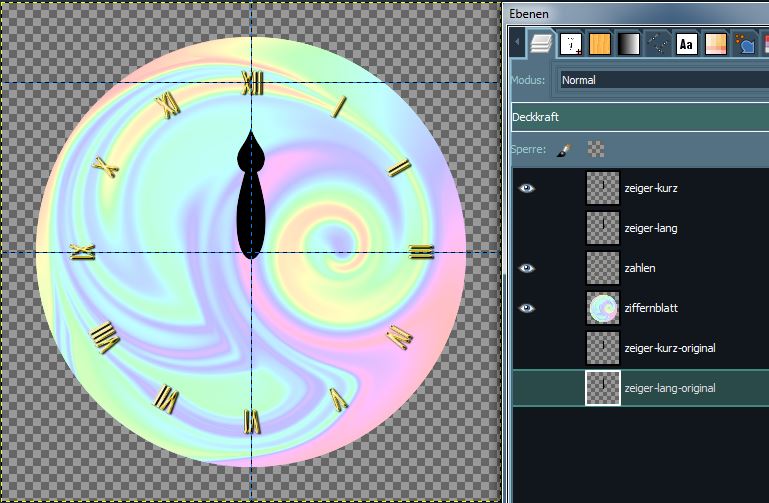Toggle the lock pixels brush icon

tap(563, 149)
